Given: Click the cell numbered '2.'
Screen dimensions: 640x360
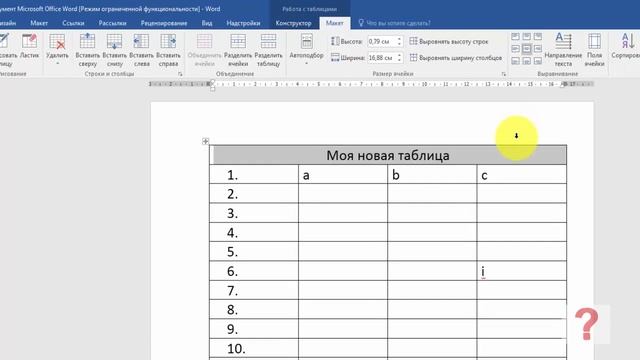Looking at the screenshot, I should pos(254,193).
